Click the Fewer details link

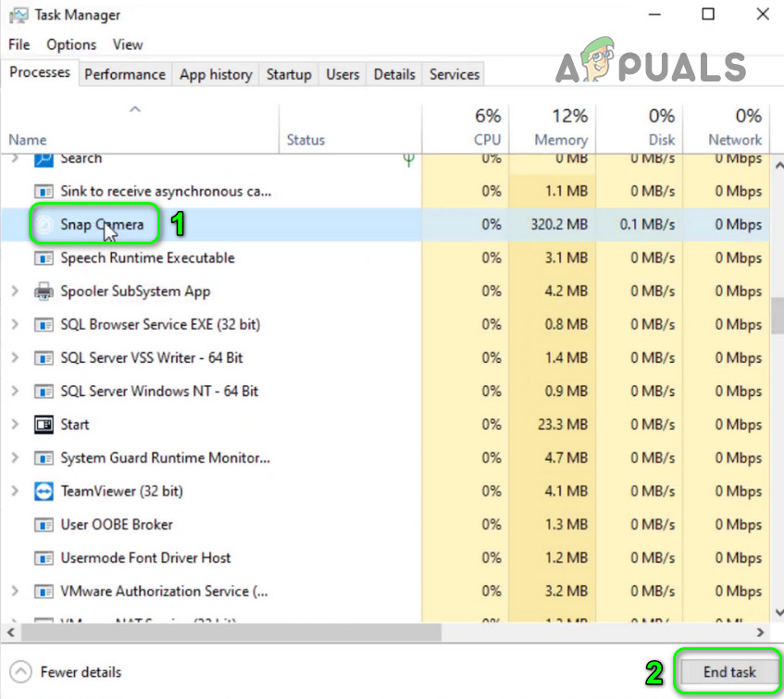(81, 672)
